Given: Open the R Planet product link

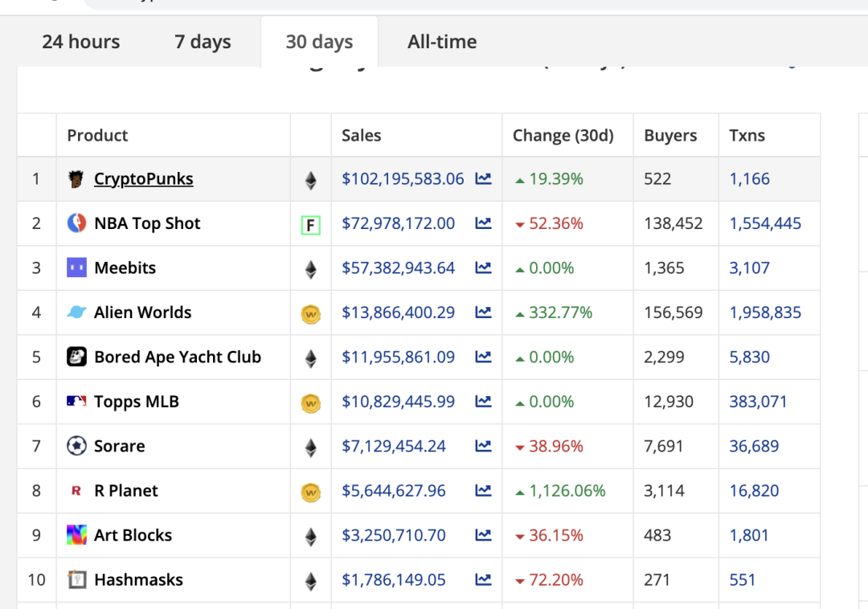Looking at the screenshot, I should (x=126, y=491).
